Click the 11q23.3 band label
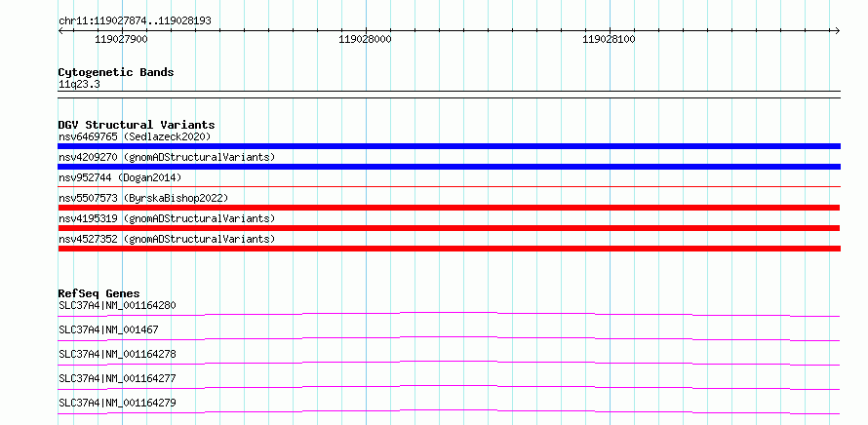The image size is (868, 425). pos(79,85)
